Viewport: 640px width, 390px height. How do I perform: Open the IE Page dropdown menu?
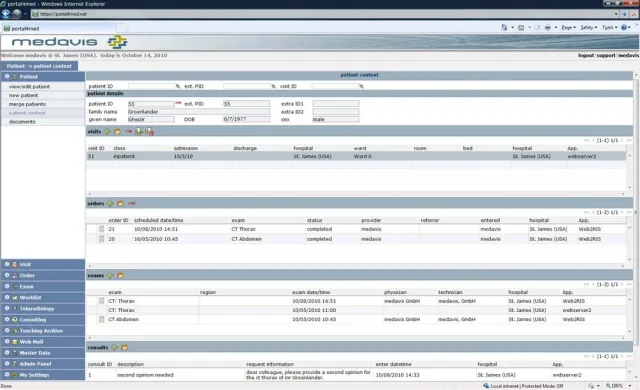(568, 27)
